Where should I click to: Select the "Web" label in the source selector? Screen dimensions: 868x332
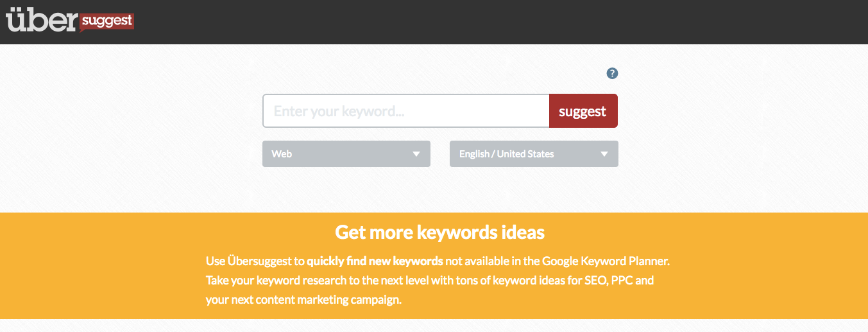point(282,154)
